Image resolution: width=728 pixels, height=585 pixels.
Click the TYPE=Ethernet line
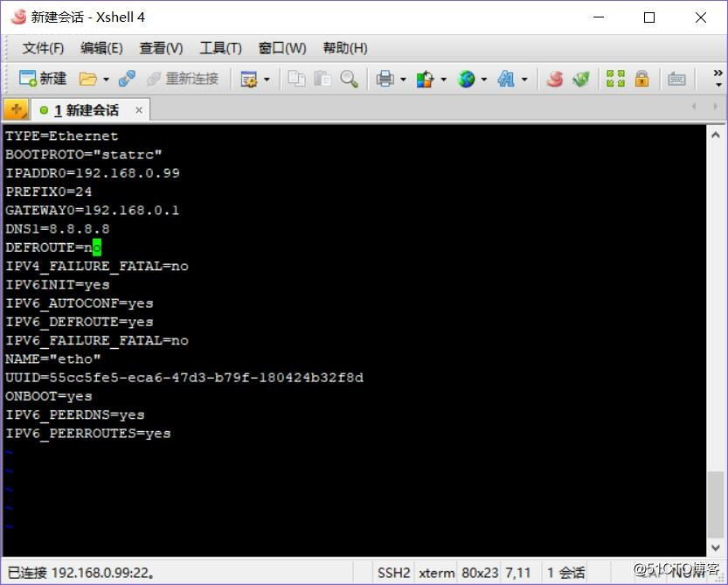click(62, 136)
